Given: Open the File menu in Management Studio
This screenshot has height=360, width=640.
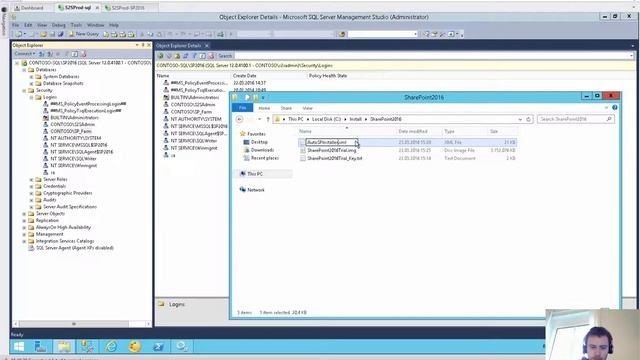Looking at the screenshot, I should [16, 25].
